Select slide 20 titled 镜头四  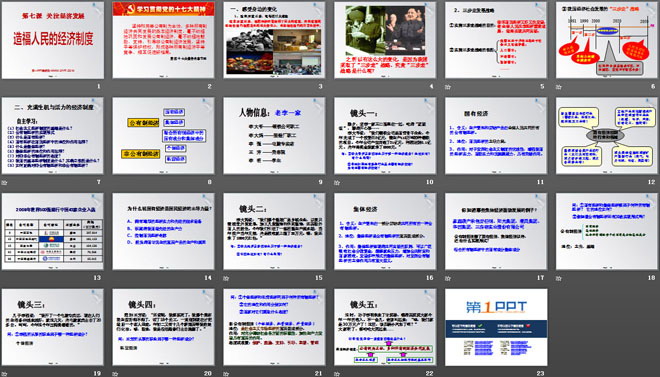pyautogui.click(x=163, y=327)
